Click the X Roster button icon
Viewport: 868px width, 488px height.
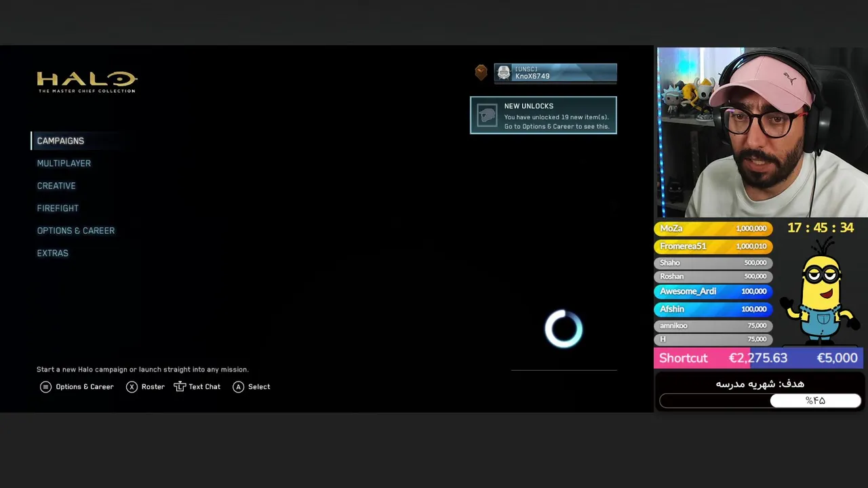click(132, 387)
